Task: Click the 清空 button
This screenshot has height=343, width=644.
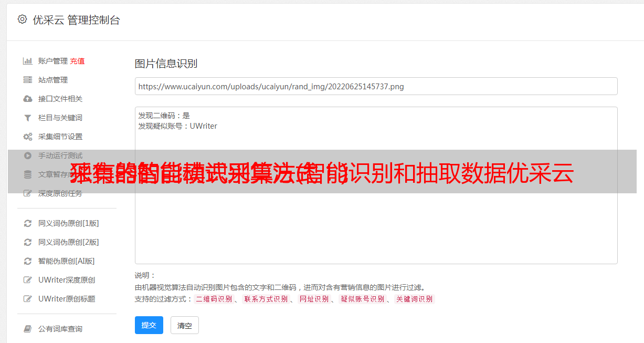Action: click(x=185, y=326)
